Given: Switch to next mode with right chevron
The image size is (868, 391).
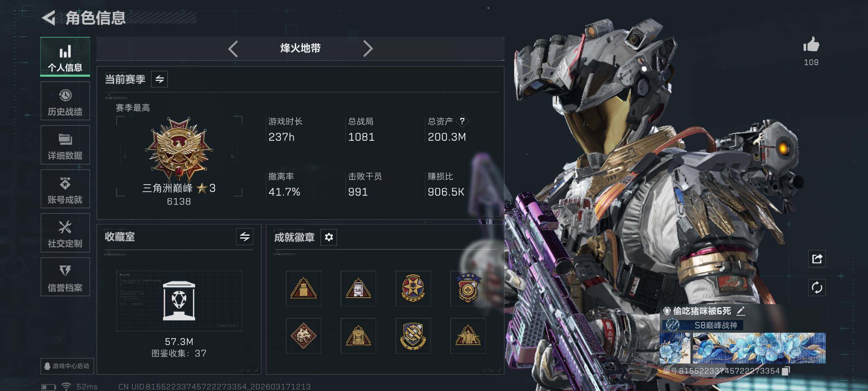Looking at the screenshot, I should 368,49.
